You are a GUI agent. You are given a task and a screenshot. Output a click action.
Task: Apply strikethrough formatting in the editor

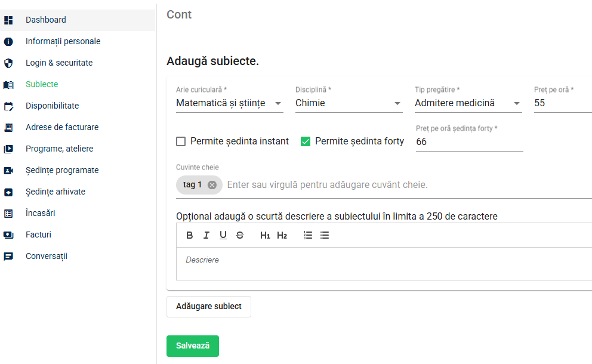[x=240, y=236]
